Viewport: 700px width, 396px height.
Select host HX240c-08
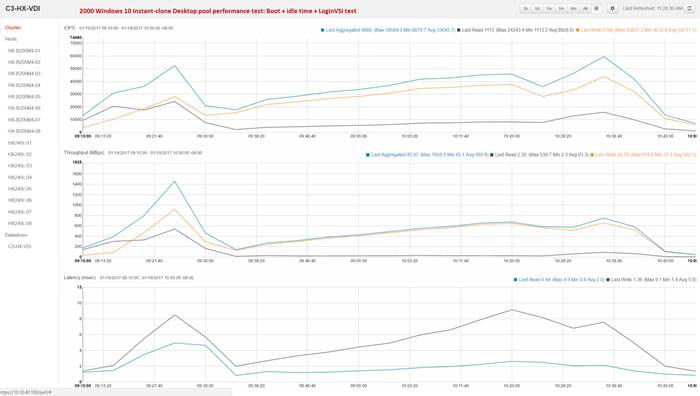pyautogui.click(x=20, y=223)
